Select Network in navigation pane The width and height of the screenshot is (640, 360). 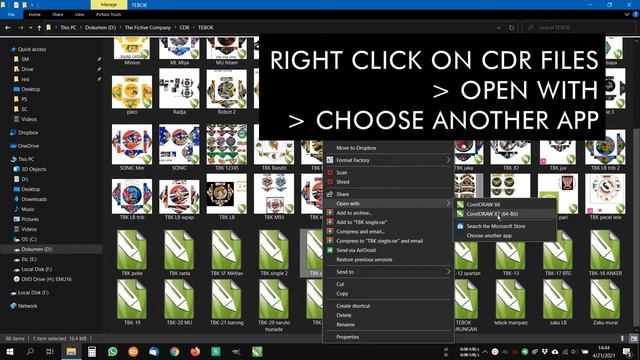(x=27, y=306)
